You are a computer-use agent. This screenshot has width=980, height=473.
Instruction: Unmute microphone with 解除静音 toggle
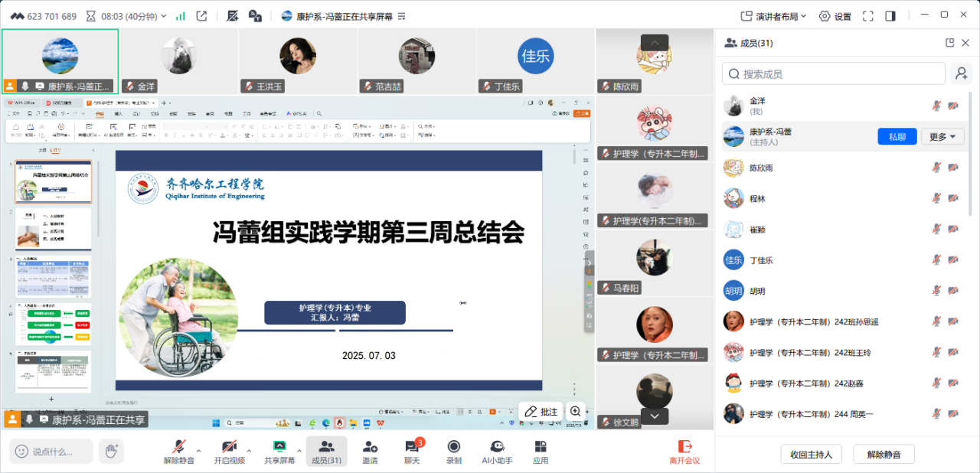(x=178, y=451)
